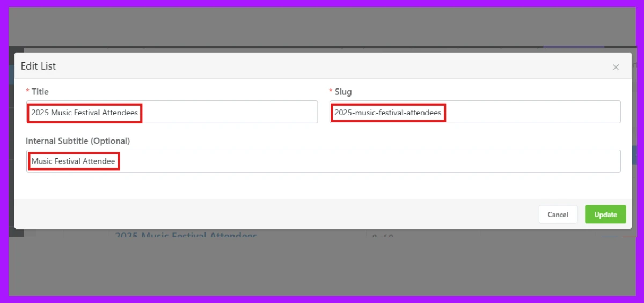
Task: Click the Cancel button
Action: (x=558, y=215)
